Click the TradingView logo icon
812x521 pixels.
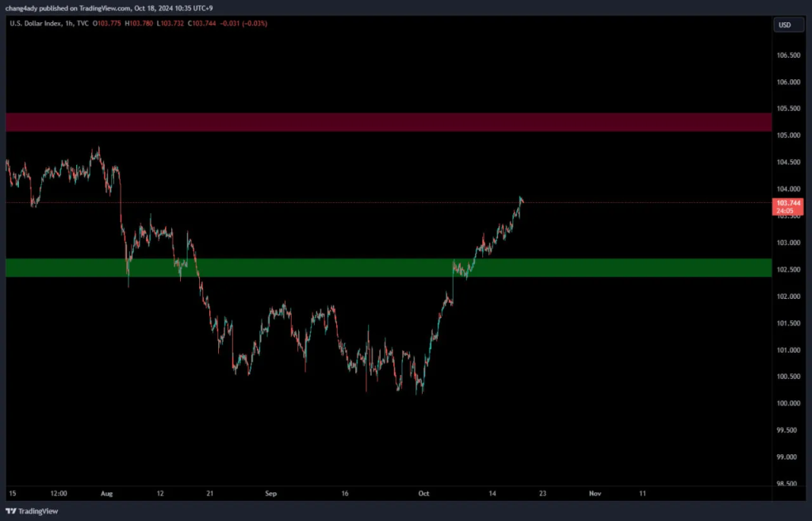tap(11, 511)
